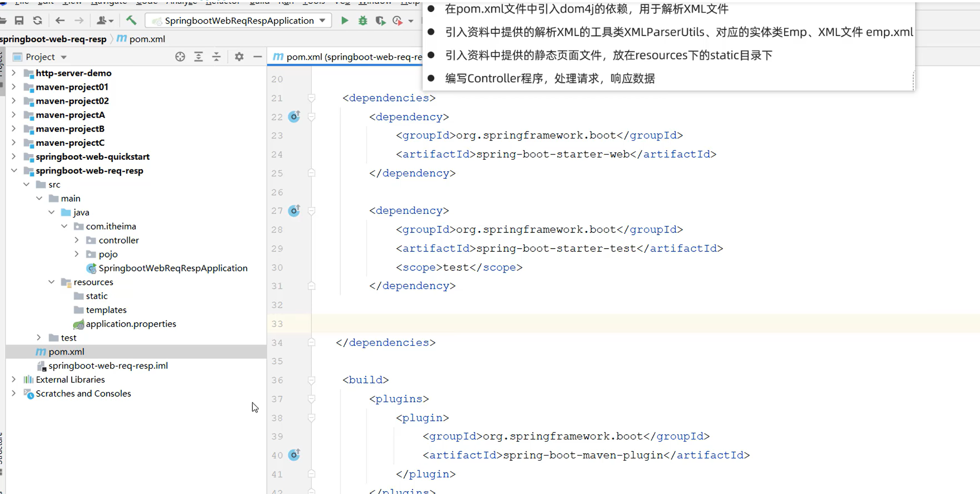Select com.itheima package
This screenshot has height=494, width=980.
[111, 226]
